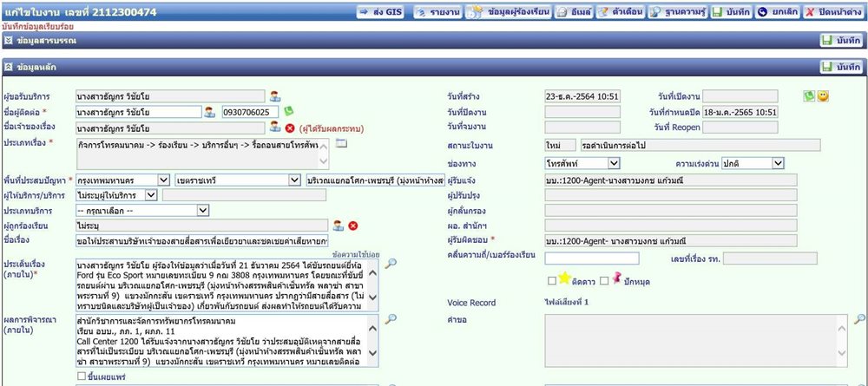Open ฐานความรู้ knowledge base

click(678, 11)
